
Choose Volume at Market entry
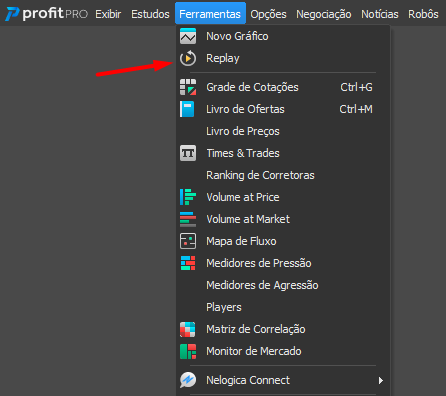283,219
